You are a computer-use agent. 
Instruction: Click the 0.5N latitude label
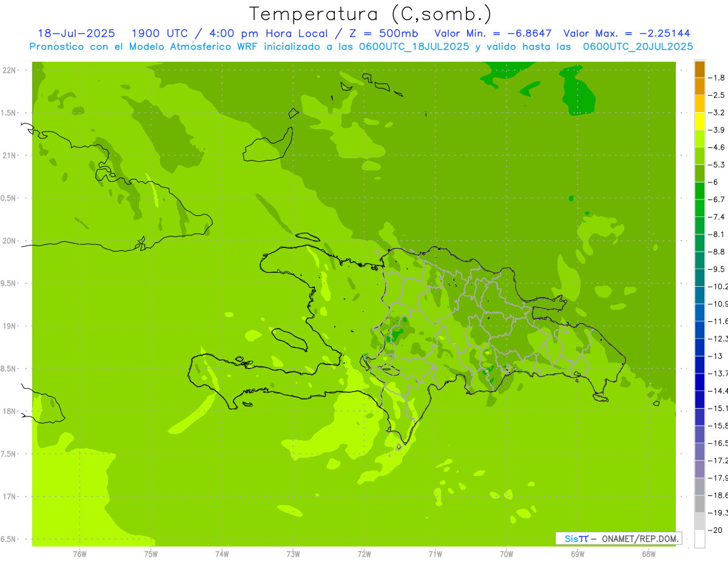click(x=9, y=198)
